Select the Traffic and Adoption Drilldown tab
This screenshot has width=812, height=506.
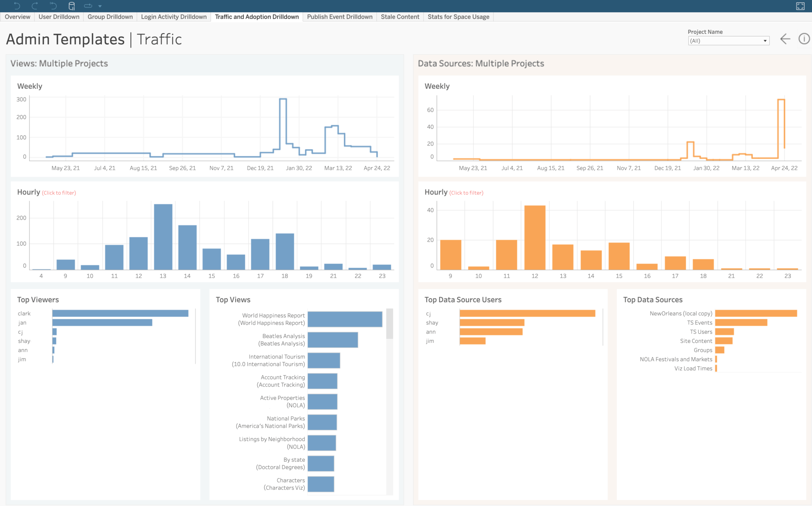pyautogui.click(x=256, y=17)
